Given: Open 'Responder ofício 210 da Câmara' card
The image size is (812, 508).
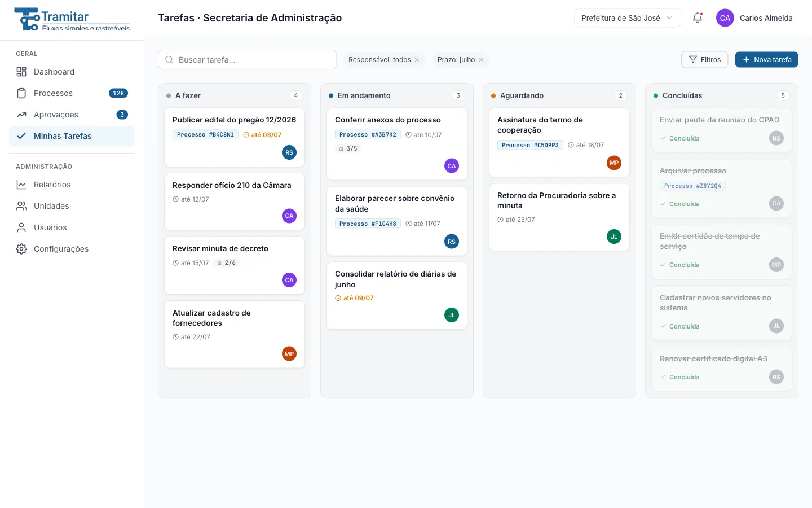Looking at the screenshot, I should point(235,202).
